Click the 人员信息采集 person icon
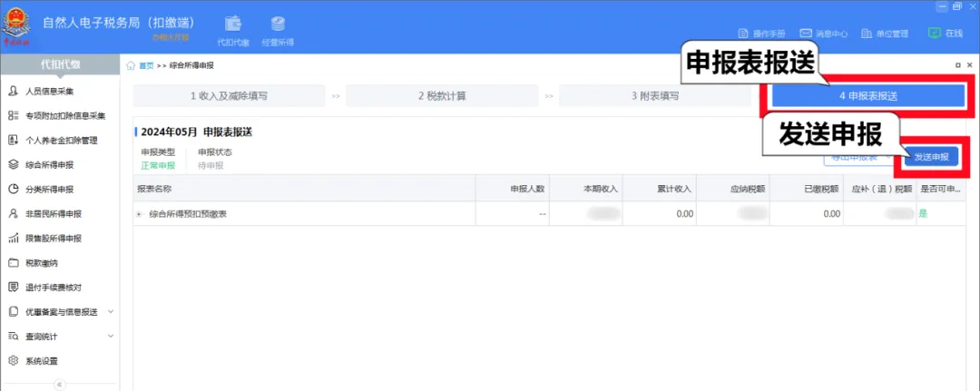This screenshot has width=980, height=391. tap(13, 92)
